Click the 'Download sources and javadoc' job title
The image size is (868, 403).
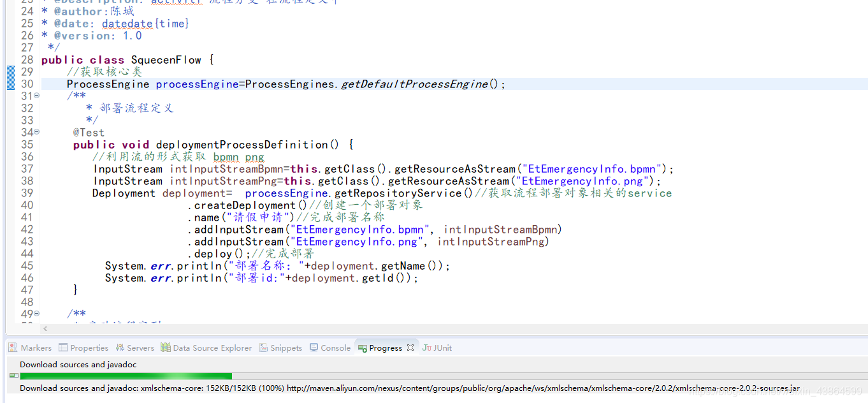pyautogui.click(x=78, y=365)
